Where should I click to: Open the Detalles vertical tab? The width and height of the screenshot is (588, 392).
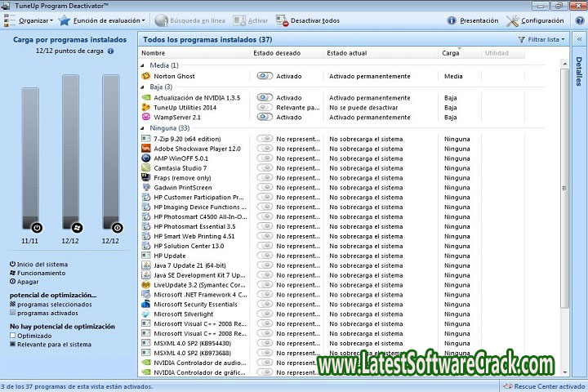(x=579, y=71)
